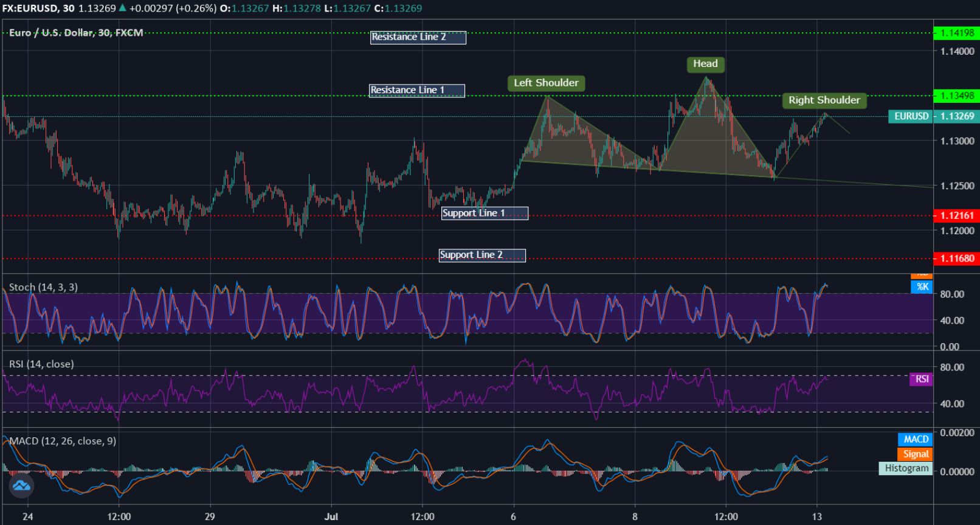Image resolution: width=980 pixels, height=525 pixels.
Task: Click the L:1.13267 low value in header
Action: pyautogui.click(x=347, y=9)
